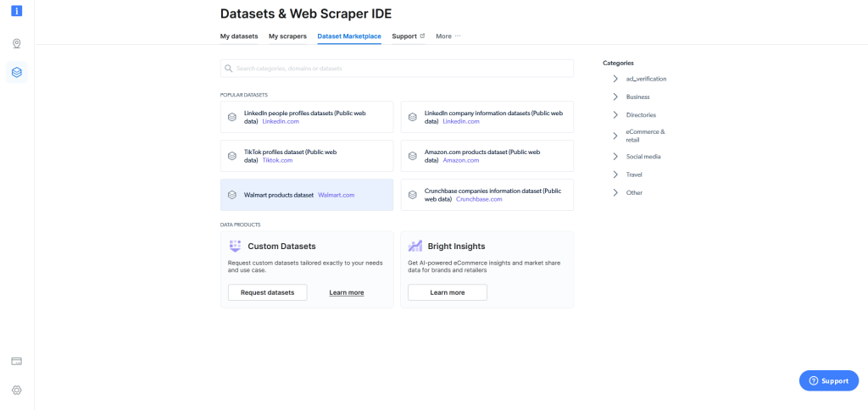
Task: Switch to the My scrapers tab
Action: tap(287, 36)
